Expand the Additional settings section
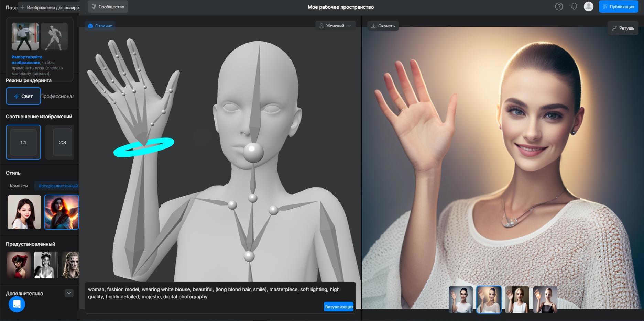The height and width of the screenshot is (321, 644). tap(69, 293)
